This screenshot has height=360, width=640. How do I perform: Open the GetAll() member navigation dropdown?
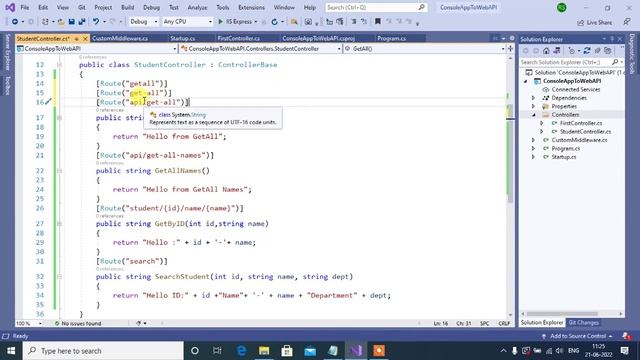tap(424, 49)
